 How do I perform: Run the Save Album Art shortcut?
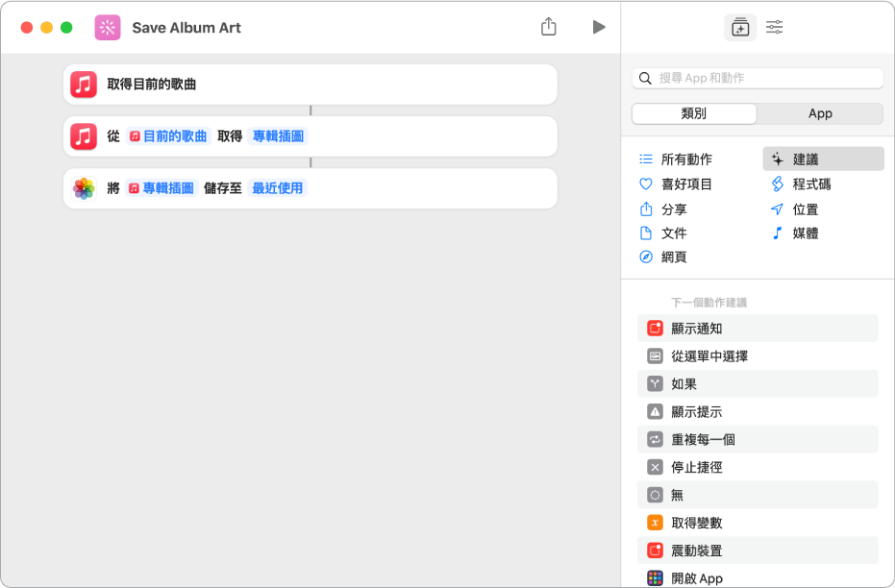pos(599,27)
